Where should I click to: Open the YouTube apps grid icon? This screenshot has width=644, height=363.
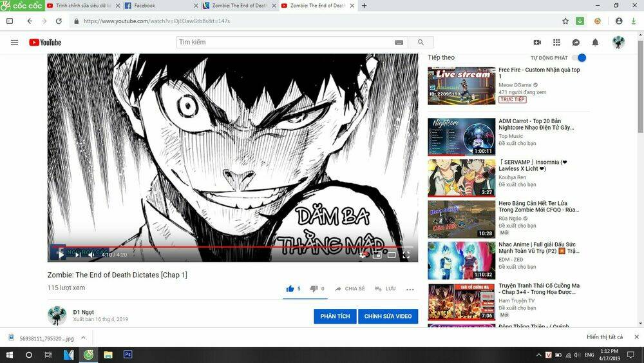pyautogui.click(x=556, y=43)
